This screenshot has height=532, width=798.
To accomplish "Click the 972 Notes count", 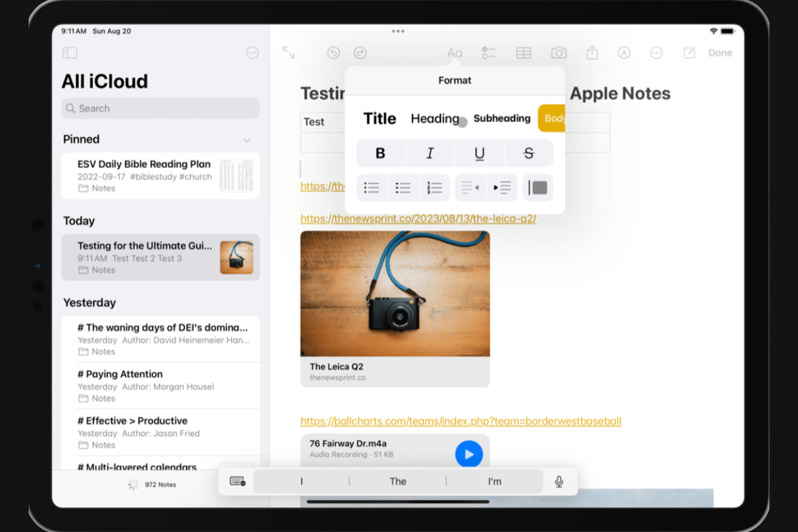I will click(x=160, y=485).
